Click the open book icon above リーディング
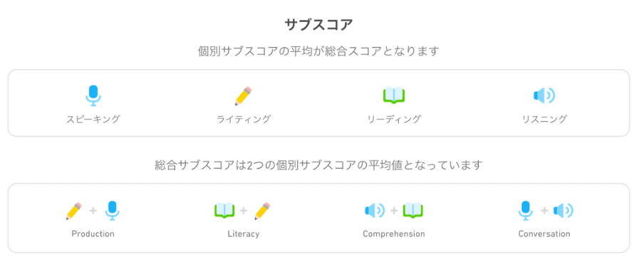 pyautogui.click(x=394, y=95)
